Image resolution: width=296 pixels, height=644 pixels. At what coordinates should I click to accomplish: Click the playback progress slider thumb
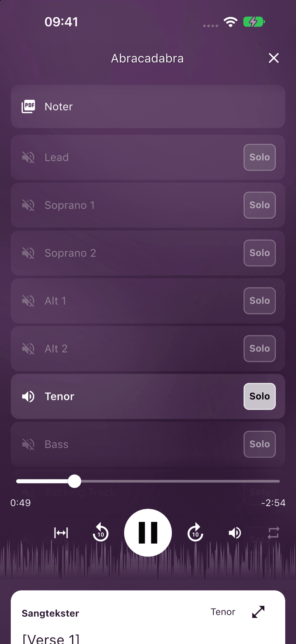[x=74, y=481]
